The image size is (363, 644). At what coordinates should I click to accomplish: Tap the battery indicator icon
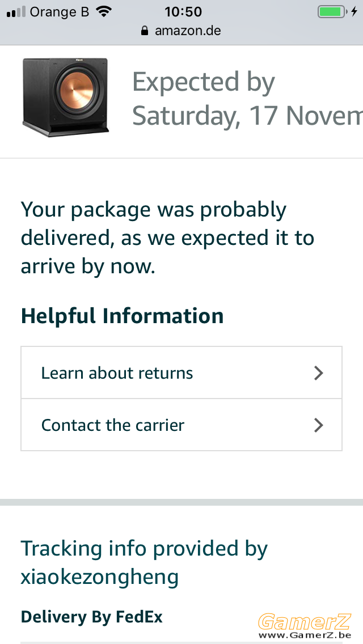coord(332,12)
